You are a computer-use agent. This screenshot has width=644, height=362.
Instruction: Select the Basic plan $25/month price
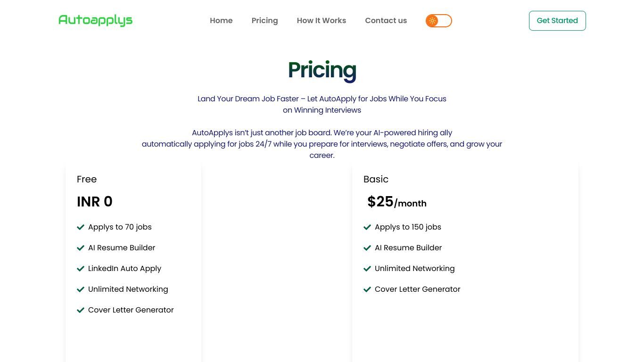(x=397, y=202)
